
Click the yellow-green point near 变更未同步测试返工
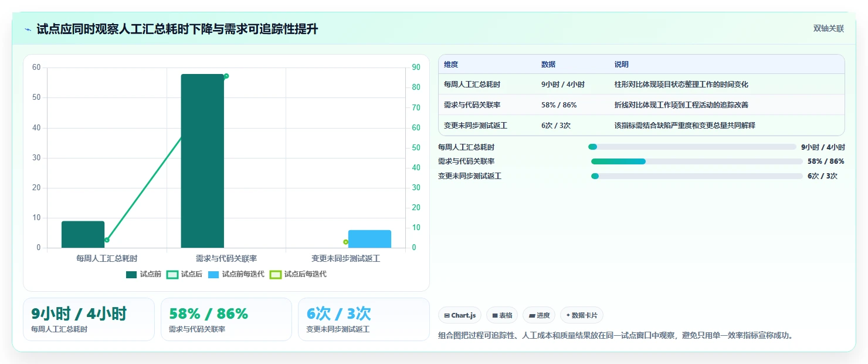tap(345, 242)
